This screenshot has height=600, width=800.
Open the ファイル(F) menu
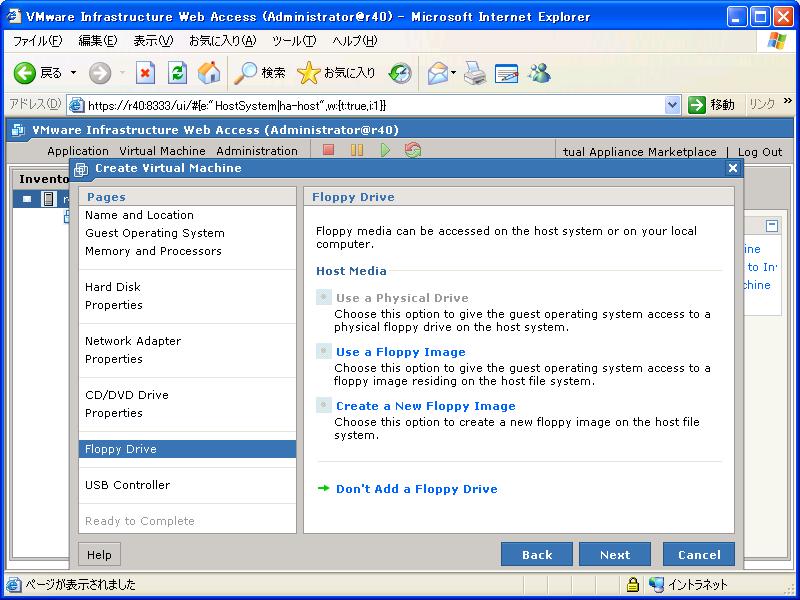coord(37,41)
